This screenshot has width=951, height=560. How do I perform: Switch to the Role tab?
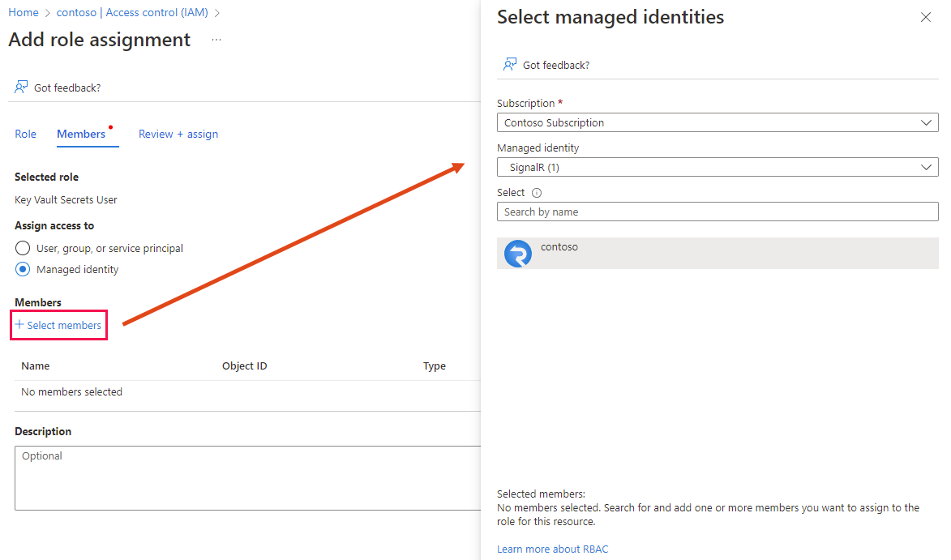point(25,134)
